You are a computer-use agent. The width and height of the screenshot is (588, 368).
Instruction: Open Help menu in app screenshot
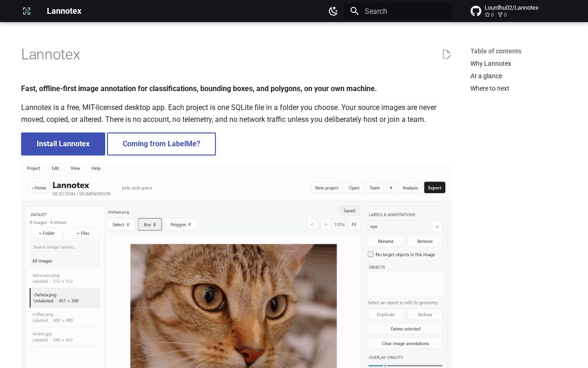click(x=96, y=168)
